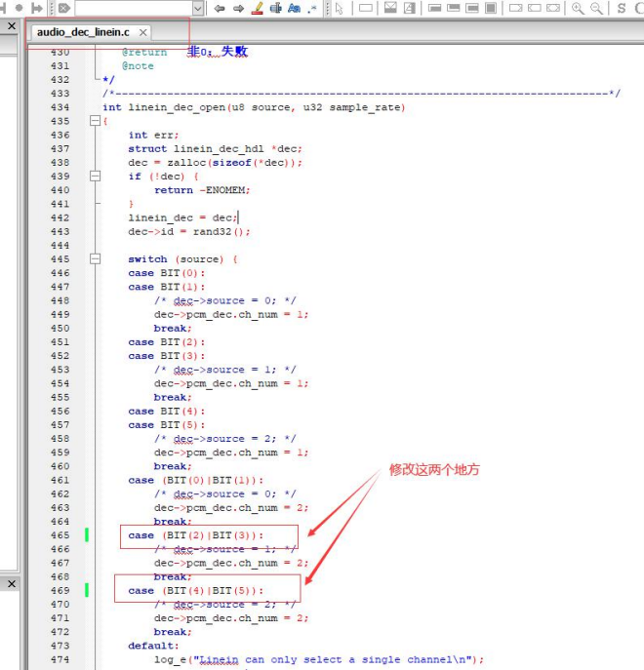Image resolution: width=644 pixels, height=670 pixels.
Task: Close the audio_dec_linein.c tab
Action: (143, 32)
